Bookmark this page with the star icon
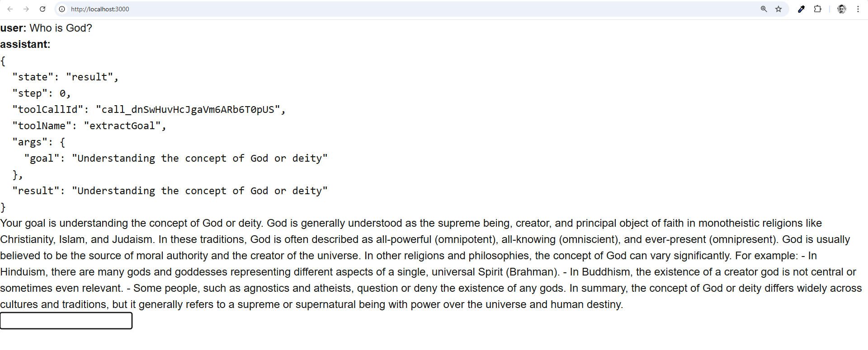The image size is (868, 350). [x=778, y=9]
